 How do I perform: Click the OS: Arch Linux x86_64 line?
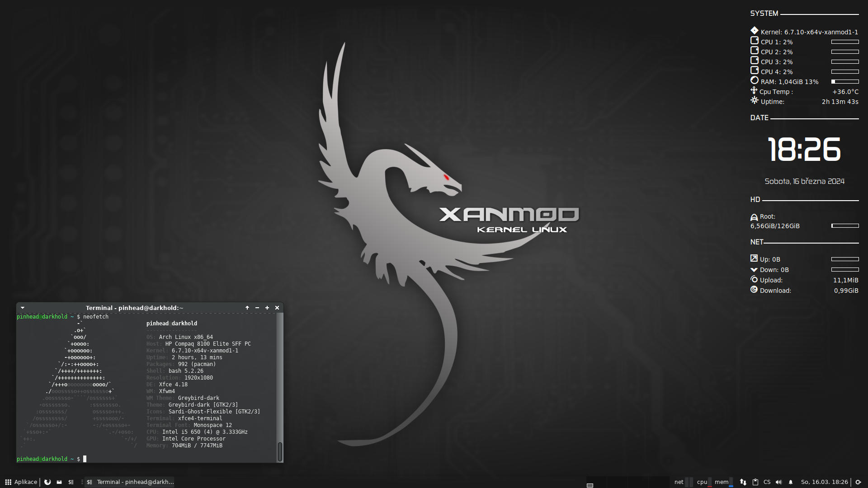click(x=179, y=337)
